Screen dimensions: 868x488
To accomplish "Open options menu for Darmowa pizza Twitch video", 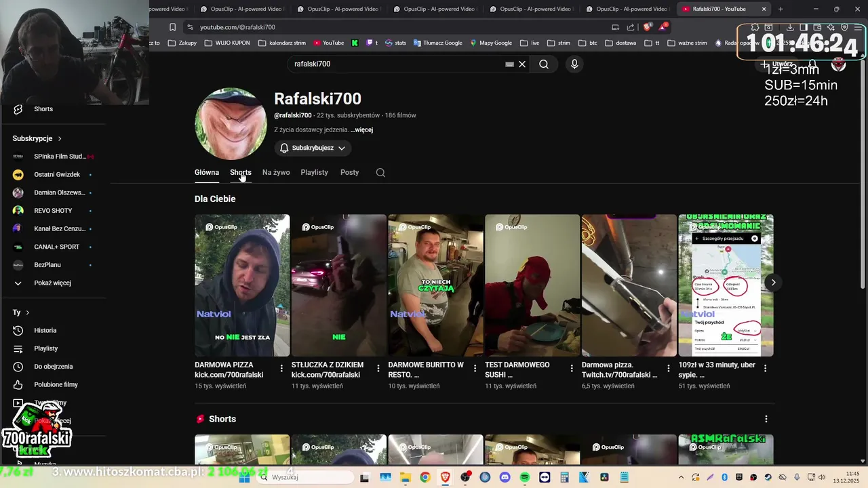I will click(x=669, y=369).
